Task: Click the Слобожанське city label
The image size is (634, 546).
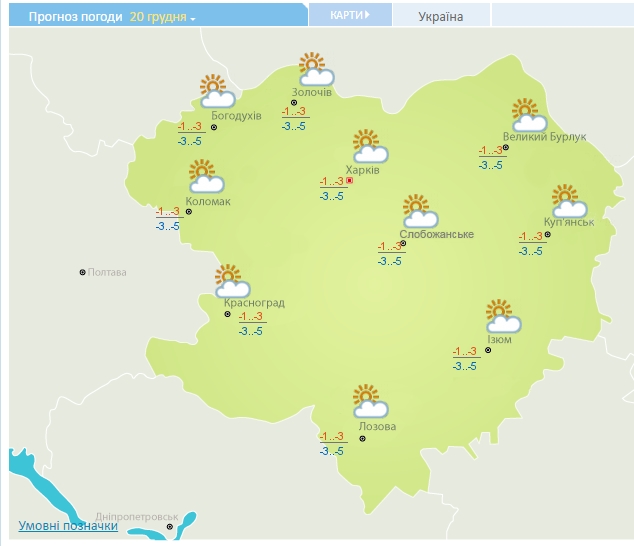Action: coord(436,234)
